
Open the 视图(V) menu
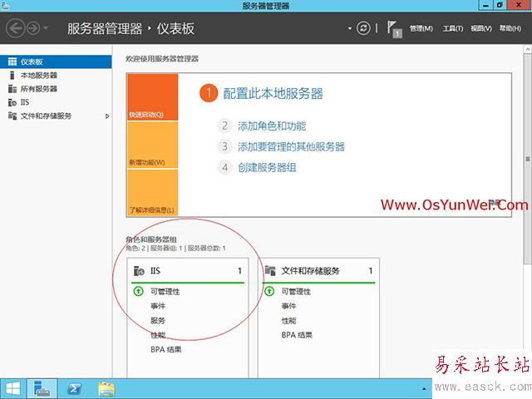[x=481, y=28]
